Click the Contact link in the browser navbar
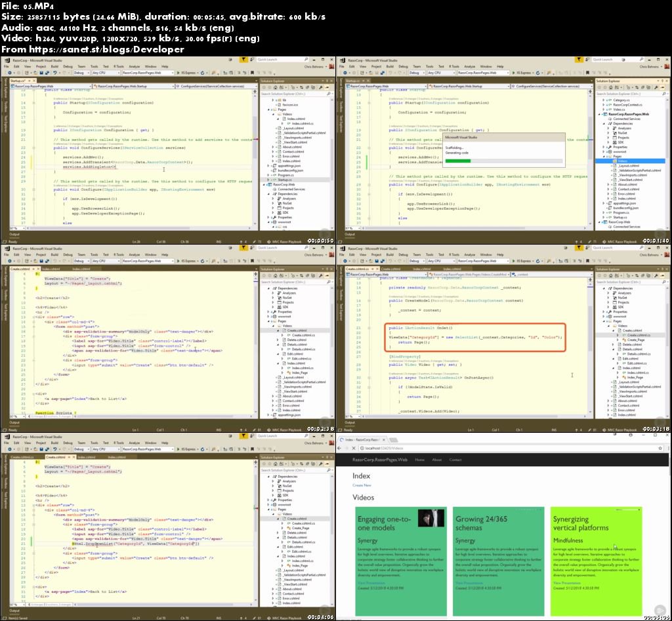The width and height of the screenshot is (672, 621). click(455, 460)
